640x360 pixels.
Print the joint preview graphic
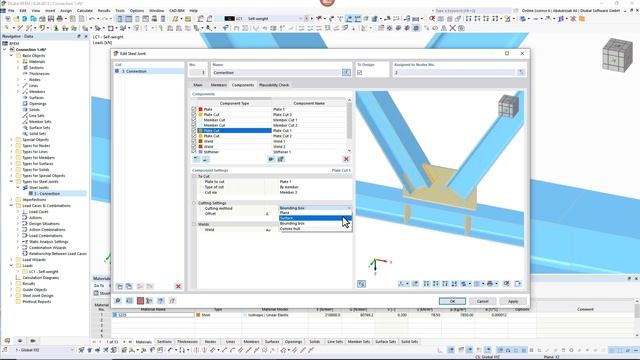click(490, 284)
